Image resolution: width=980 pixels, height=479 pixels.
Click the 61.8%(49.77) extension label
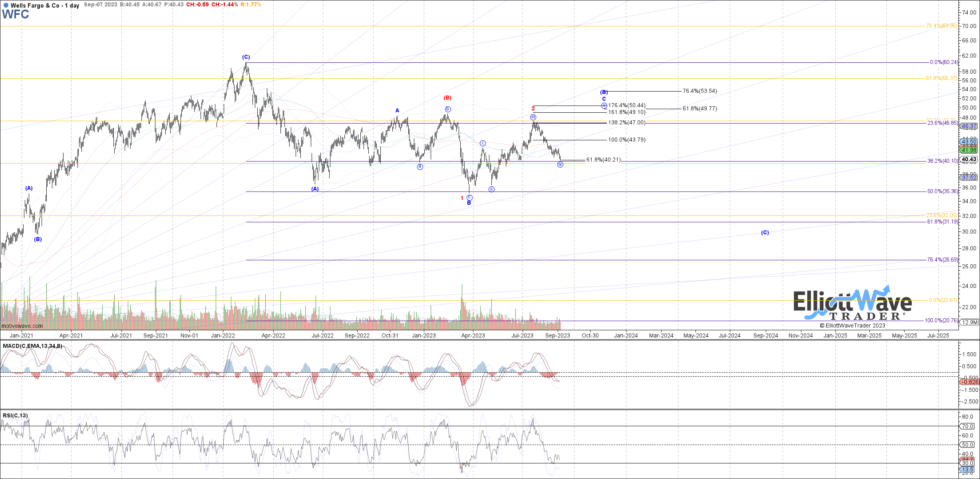coord(700,109)
